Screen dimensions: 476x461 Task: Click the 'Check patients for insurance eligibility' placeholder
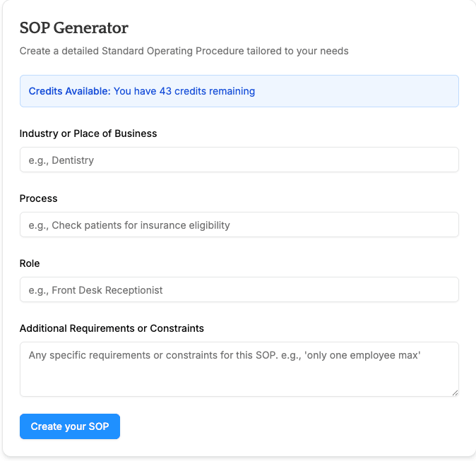[141, 225]
